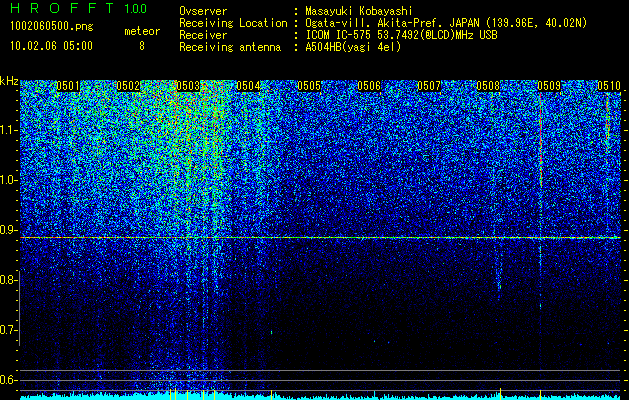The image size is (629, 400).
Task: Select the filename 1002060500.png
Action: [x=52, y=27]
